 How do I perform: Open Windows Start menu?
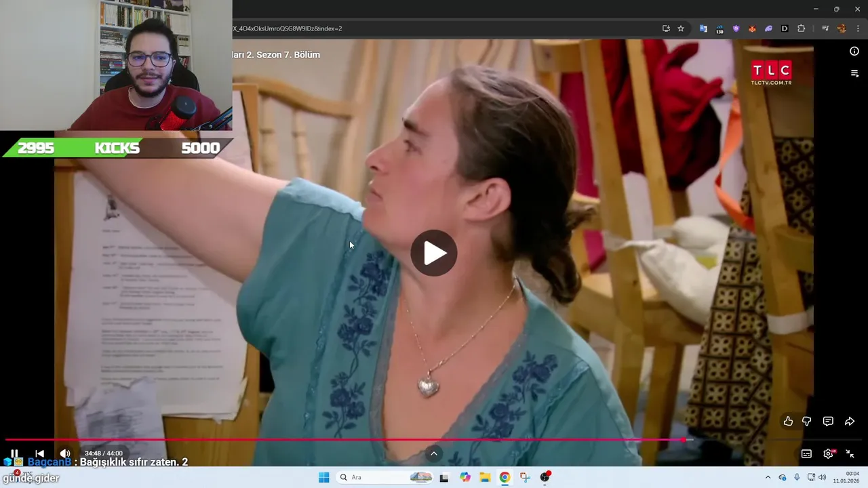click(x=324, y=477)
